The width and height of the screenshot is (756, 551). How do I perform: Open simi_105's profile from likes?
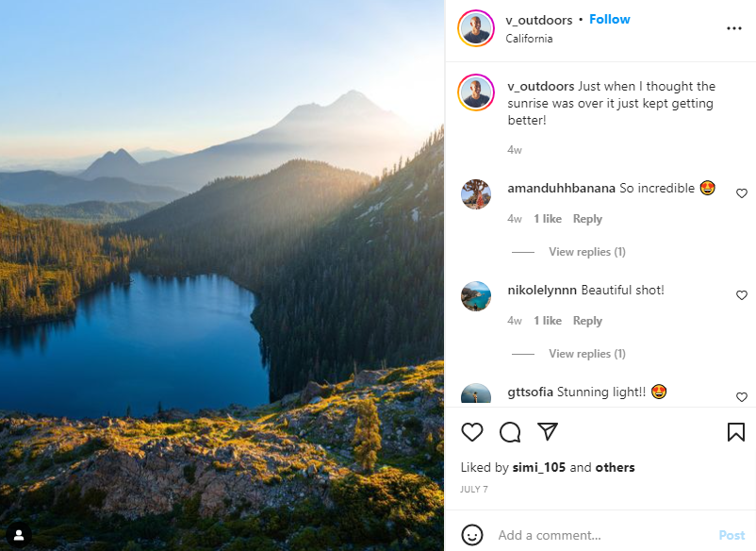point(538,467)
